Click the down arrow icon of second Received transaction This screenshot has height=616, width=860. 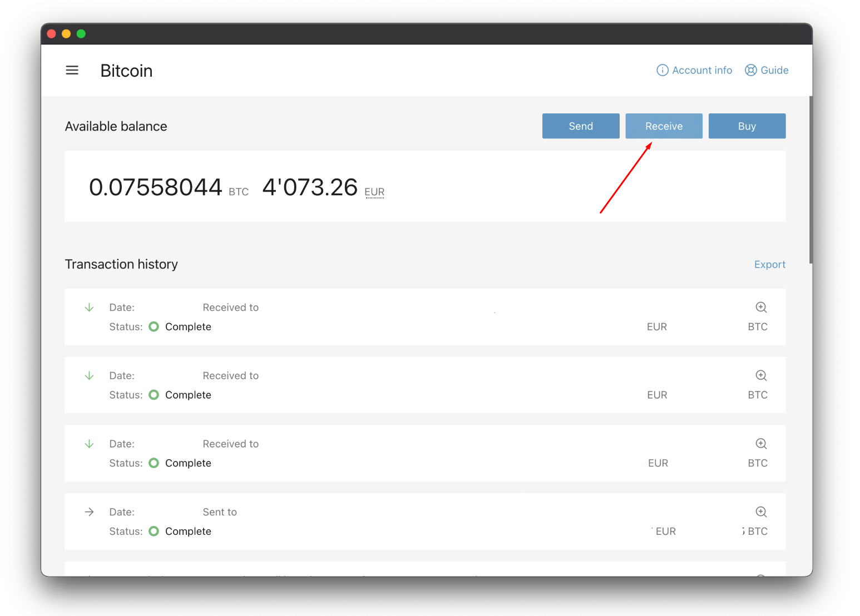tap(89, 376)
